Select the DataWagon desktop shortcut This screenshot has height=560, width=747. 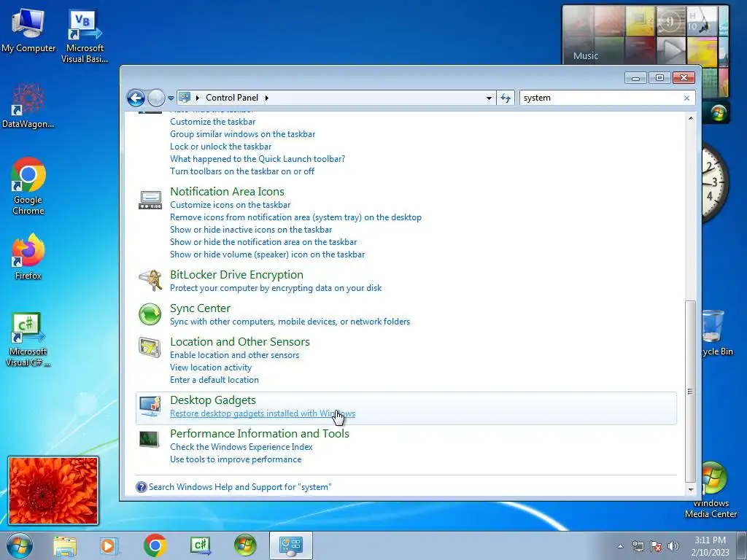tap(28, 106)
